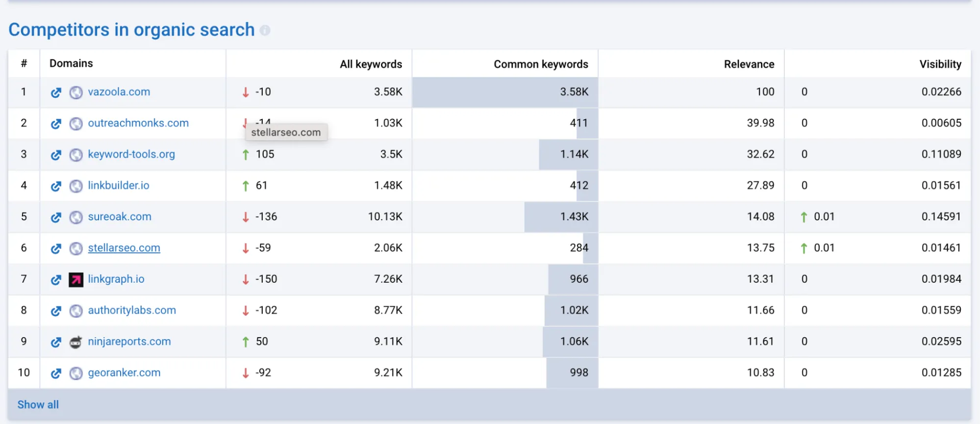Image resolution: width=980 pixels, height=424 pixels.
Task: Click the globe favicon next to outreachmonks.com
Action: pyautogui.click(x=76, y=124)
